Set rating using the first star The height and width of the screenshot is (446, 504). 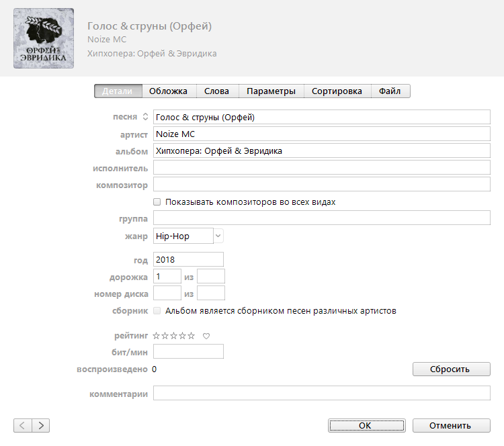pyautogui.click(x=157, y=336)
